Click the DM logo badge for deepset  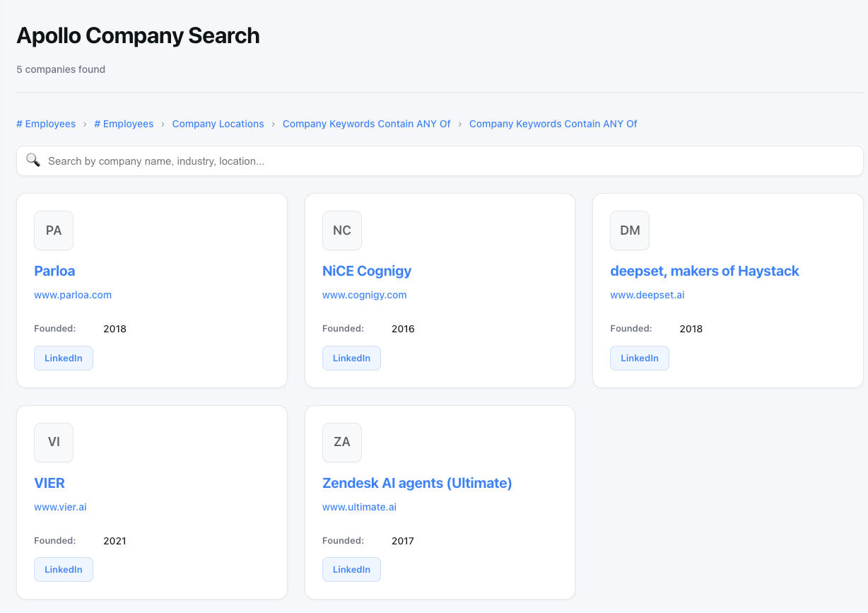pos(630,230)
